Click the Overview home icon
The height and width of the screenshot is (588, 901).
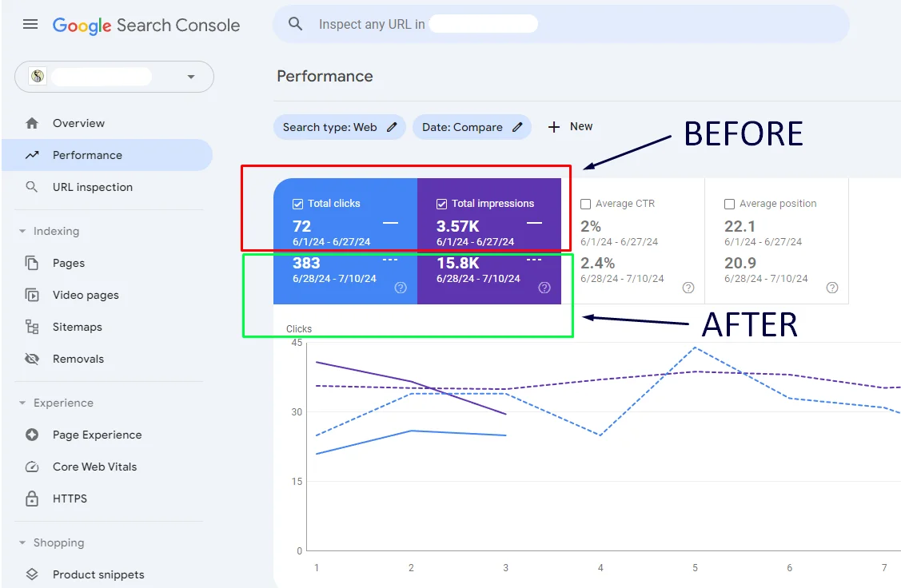[x=32, y=123]
